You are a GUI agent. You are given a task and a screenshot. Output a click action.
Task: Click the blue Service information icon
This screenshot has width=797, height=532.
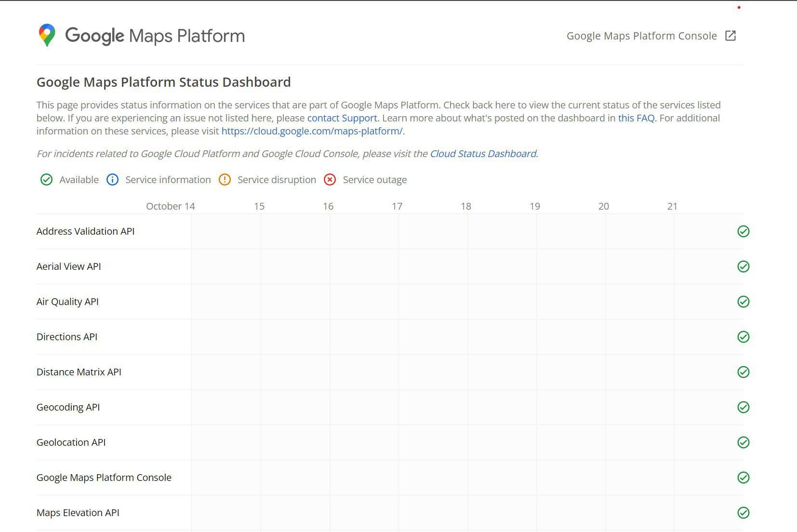pos(112,180)
